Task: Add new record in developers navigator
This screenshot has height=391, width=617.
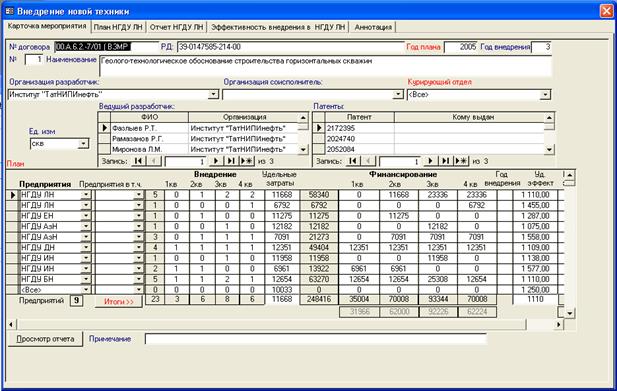Action: click(247, 161)
